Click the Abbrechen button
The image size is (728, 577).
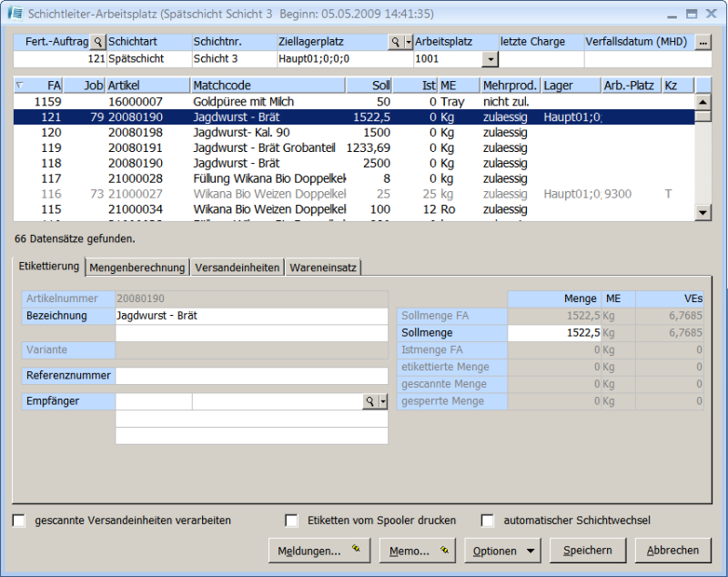[672, 551]
